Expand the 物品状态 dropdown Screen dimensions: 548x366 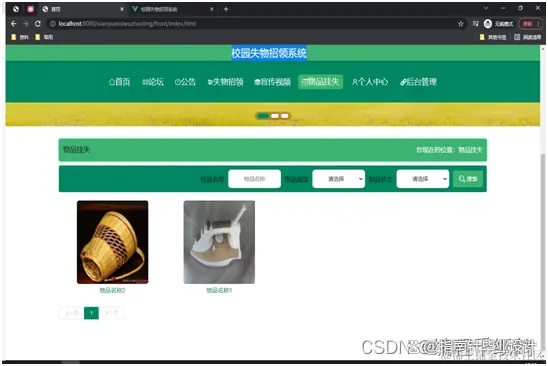(423, 179)
